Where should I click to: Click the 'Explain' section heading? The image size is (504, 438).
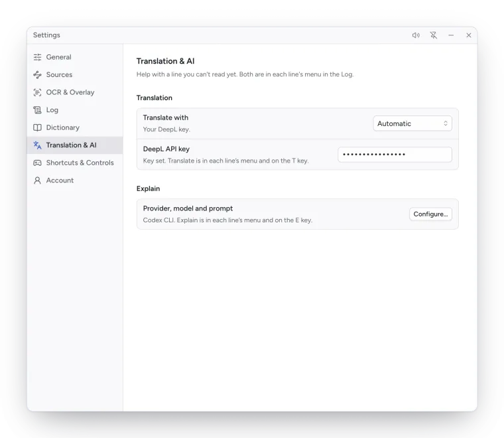[148, 188]
